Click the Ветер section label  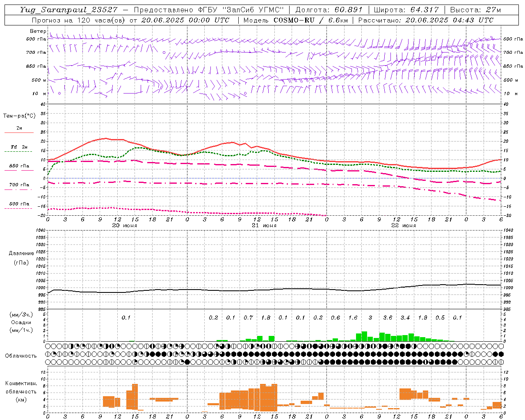point(38,31)
